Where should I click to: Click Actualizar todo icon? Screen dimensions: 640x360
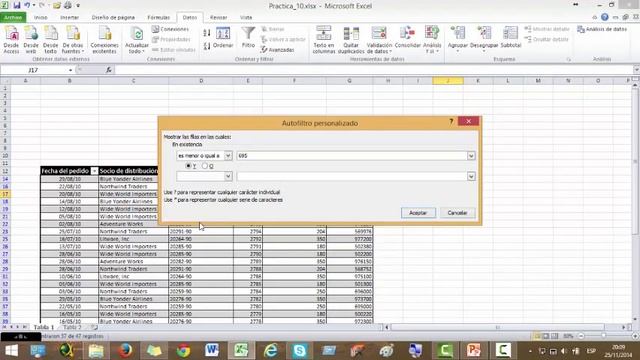click(136, 40)
